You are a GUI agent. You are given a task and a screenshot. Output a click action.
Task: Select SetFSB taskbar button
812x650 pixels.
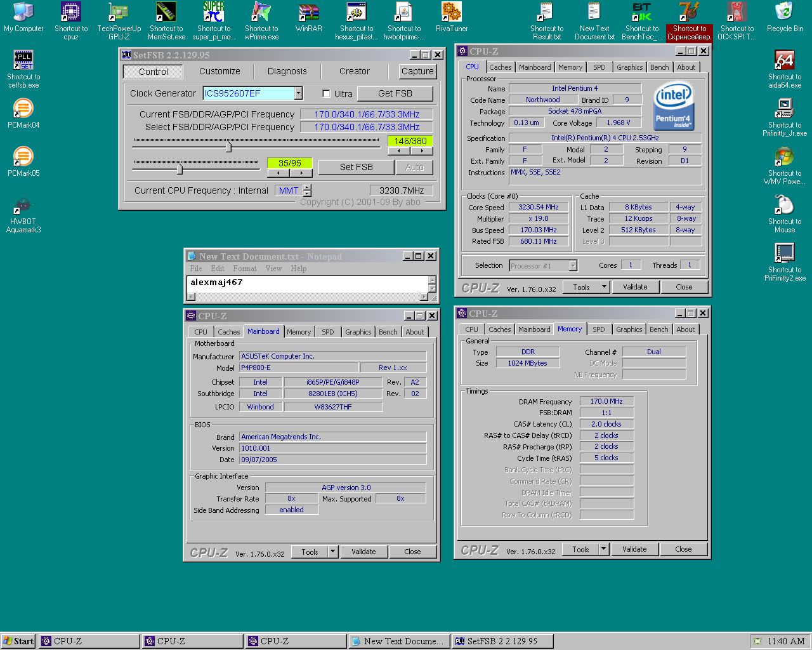[504, 641]
